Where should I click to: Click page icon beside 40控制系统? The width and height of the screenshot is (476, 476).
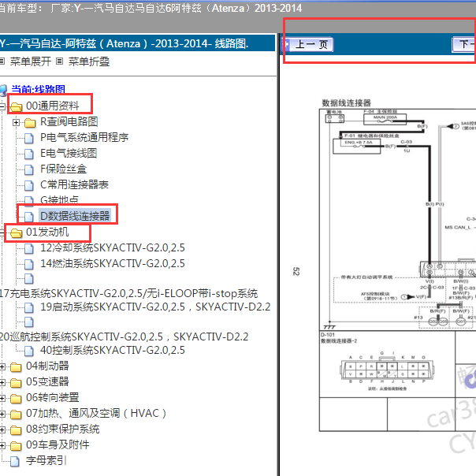click(29, 351)
